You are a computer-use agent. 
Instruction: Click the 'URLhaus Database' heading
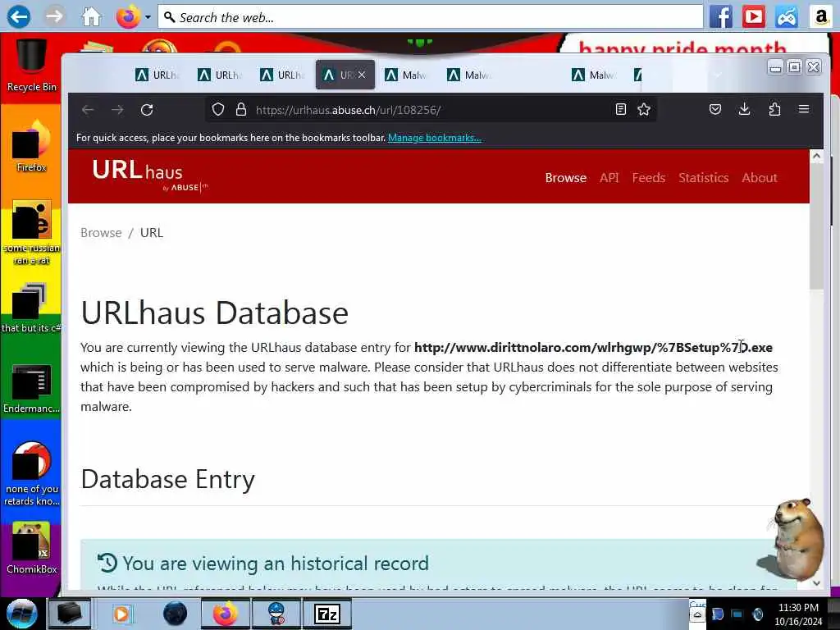point(214,313)
